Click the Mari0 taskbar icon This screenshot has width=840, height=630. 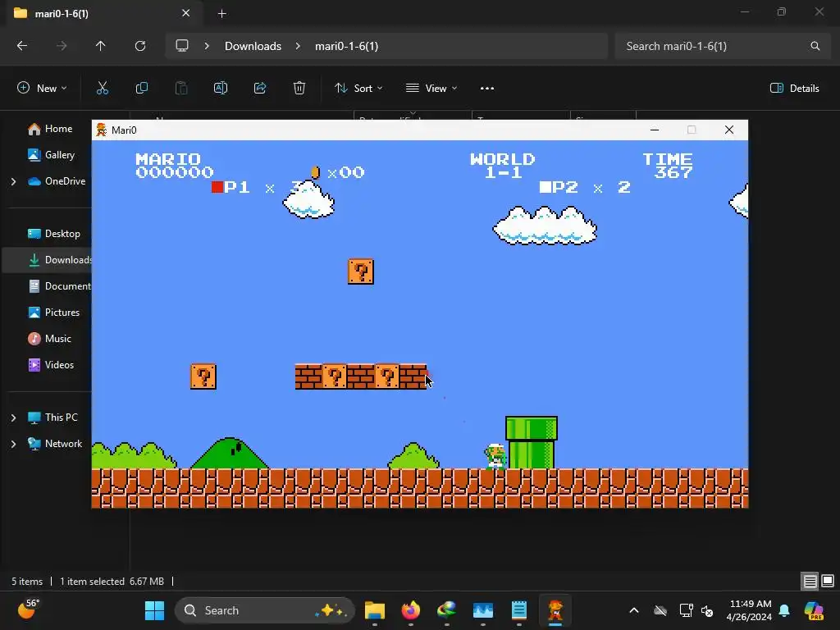(x=555, y=610)
